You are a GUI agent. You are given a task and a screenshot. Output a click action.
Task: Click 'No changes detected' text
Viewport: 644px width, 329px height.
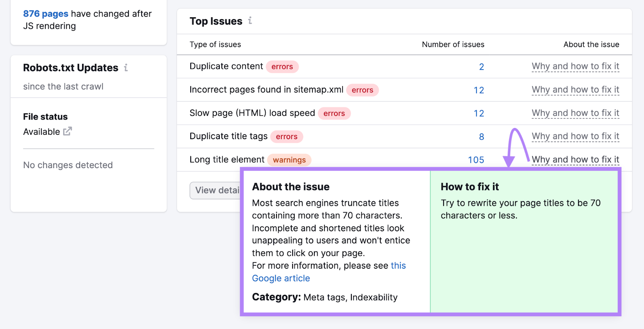coord(68,165)
